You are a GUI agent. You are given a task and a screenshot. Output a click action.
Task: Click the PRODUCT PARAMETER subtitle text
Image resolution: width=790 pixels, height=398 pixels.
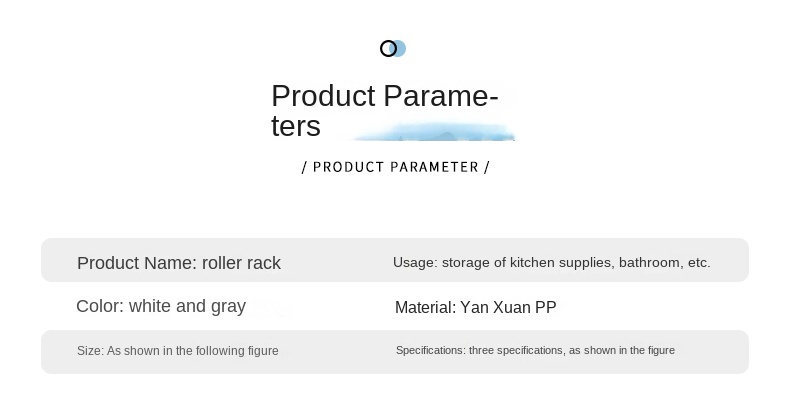click(x=396, y=167)
